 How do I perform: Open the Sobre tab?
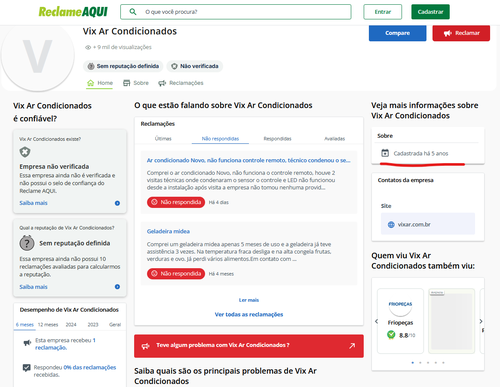136,83
